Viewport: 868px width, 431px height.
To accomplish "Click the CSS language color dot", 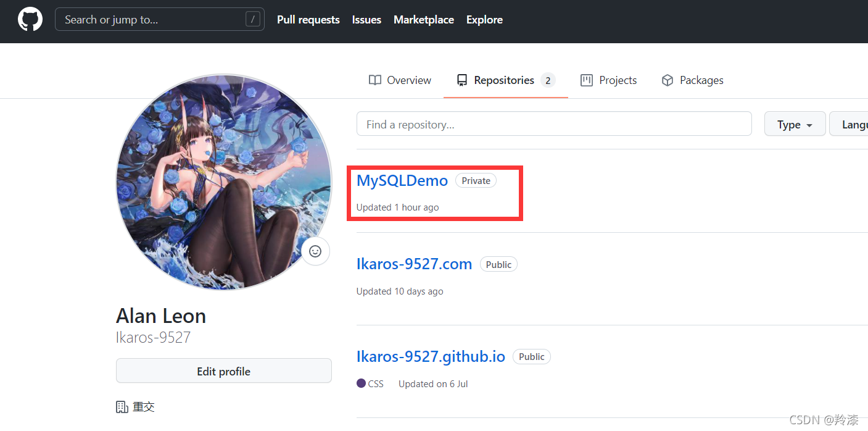I will click(362, 383).
